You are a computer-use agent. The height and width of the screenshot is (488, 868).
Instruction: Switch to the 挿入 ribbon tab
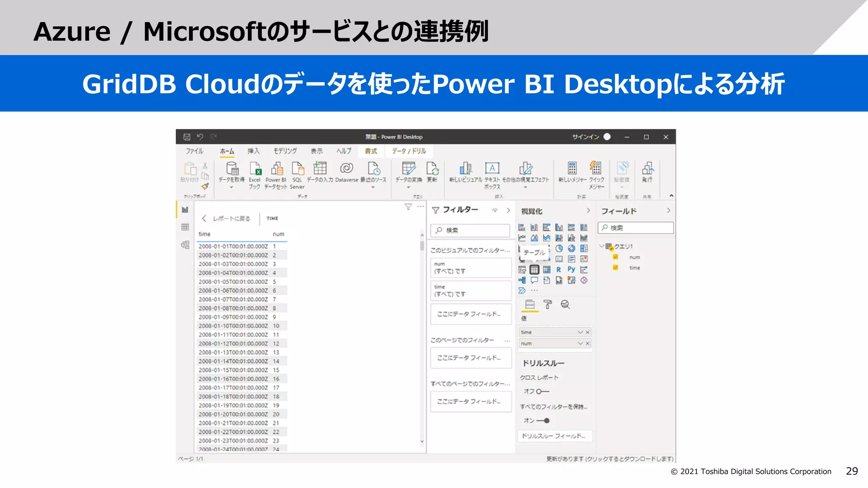(253, 151)
